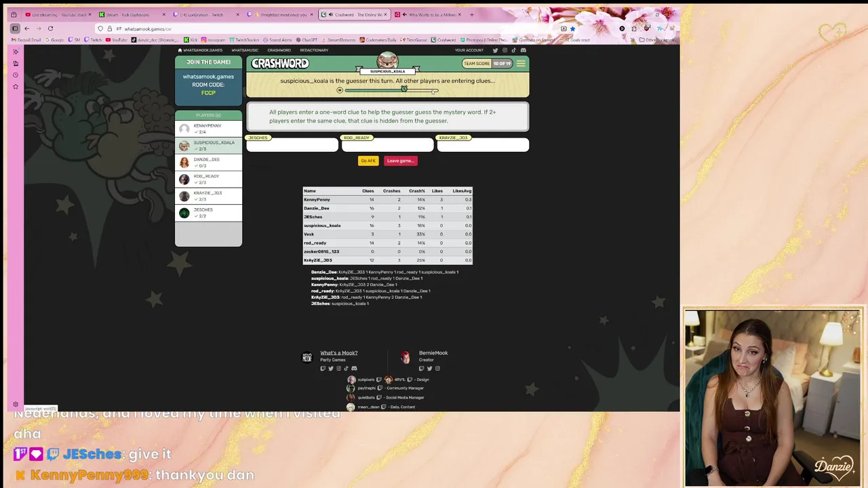The height and width of the screenshot is (488, 868).
Task: Focus the KRAYZIE_JD3 clue input field
Action: click(x=483, y=145)
